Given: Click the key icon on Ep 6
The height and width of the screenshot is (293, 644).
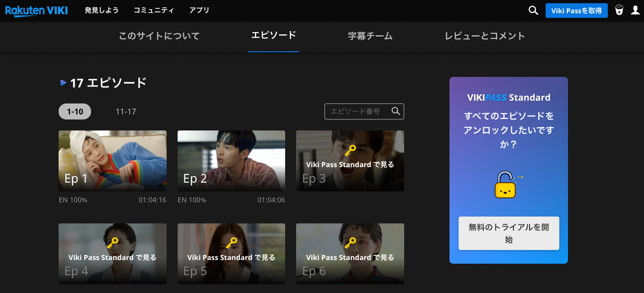Looking at the screenshot, I should coord(350,243).
